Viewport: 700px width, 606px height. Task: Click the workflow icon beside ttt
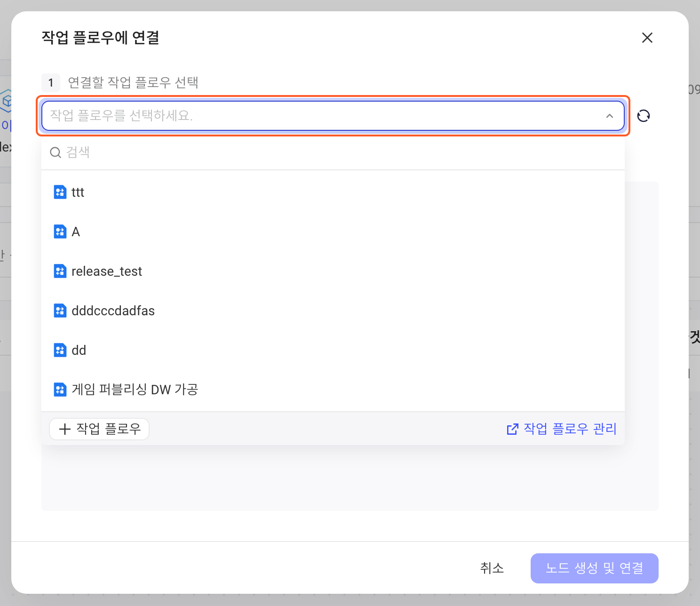click(60, 192)
